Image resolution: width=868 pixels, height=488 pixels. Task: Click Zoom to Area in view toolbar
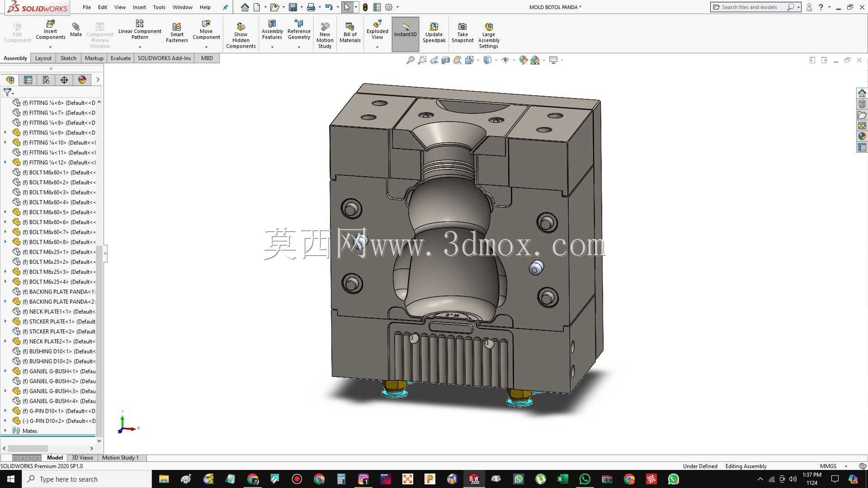422,60
